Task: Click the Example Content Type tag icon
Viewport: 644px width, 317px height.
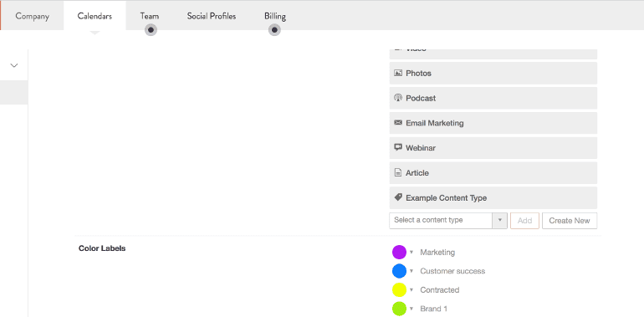Action: pos(398,197)
